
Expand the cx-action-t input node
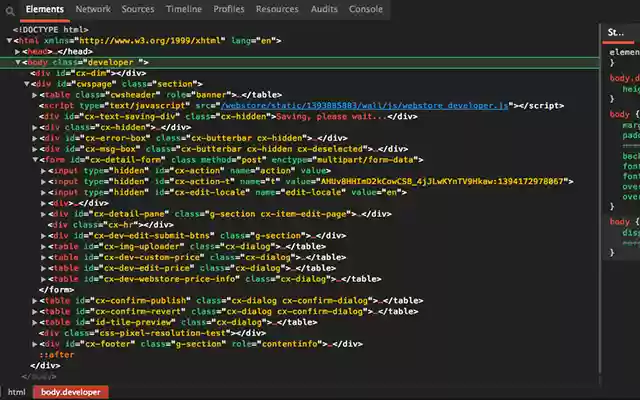point(43,182)
